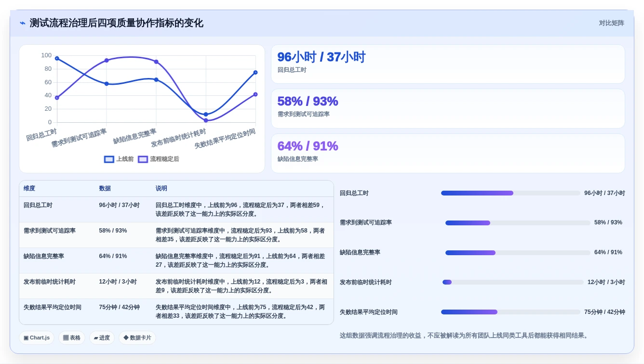Click the 数据 column header
Screen dimensions: 644x364
[105, 188]
